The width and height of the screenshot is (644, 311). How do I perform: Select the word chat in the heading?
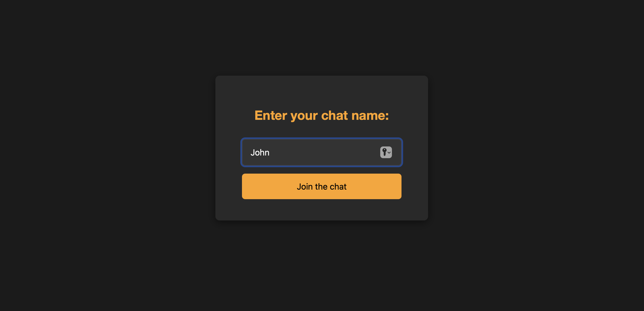coord(334,116)
